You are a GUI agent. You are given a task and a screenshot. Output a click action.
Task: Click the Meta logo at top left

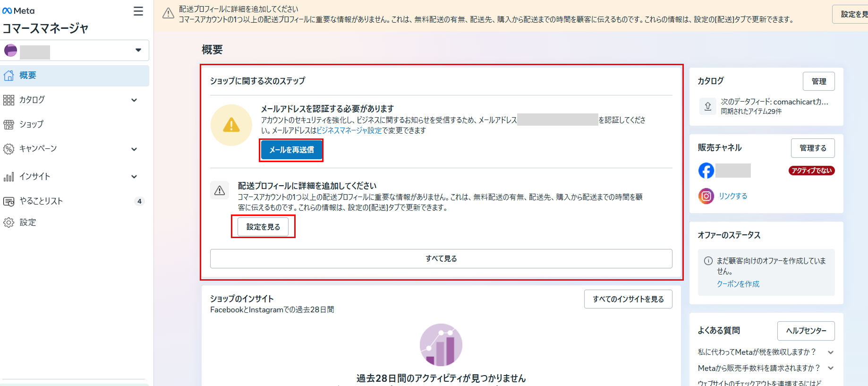[18, 11]
